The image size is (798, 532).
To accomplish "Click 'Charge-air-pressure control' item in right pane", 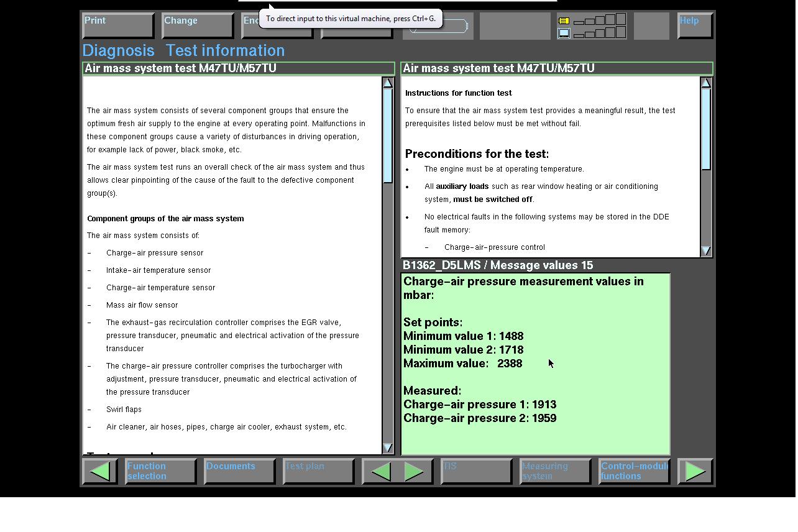I will 495,247.
